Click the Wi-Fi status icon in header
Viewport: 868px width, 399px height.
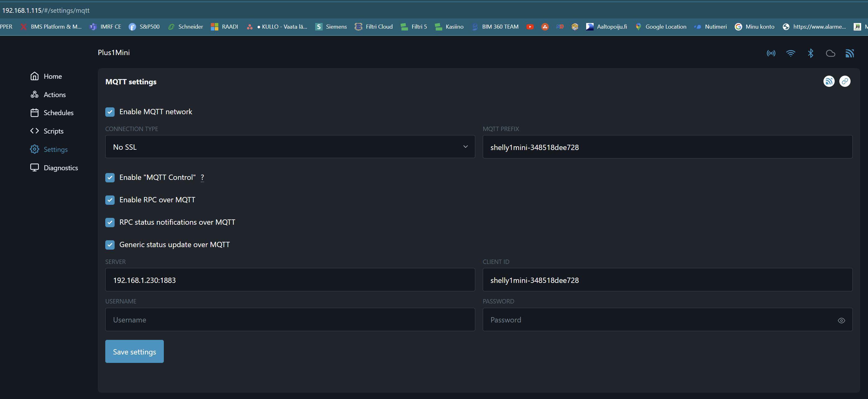[790, 53]
